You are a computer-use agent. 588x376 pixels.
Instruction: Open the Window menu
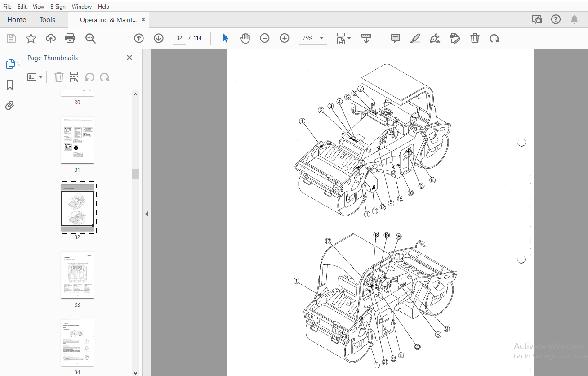(82, 7)
